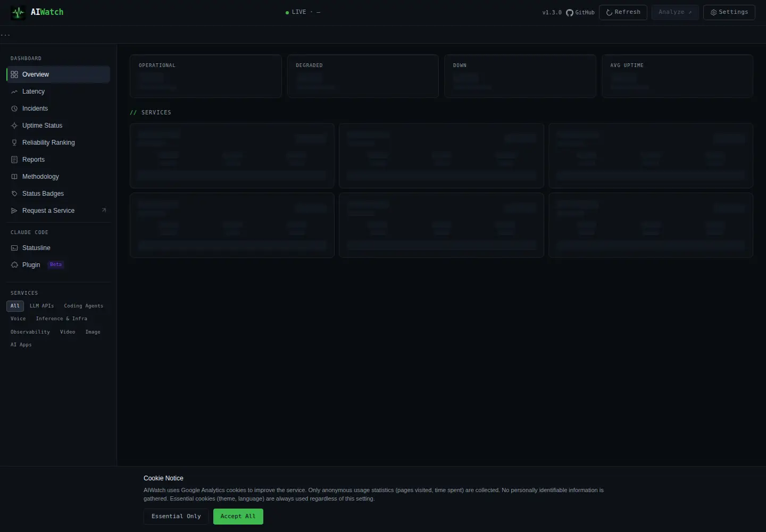Click the Uptime Status icon

pyautogui.click(x=14, y=126)
